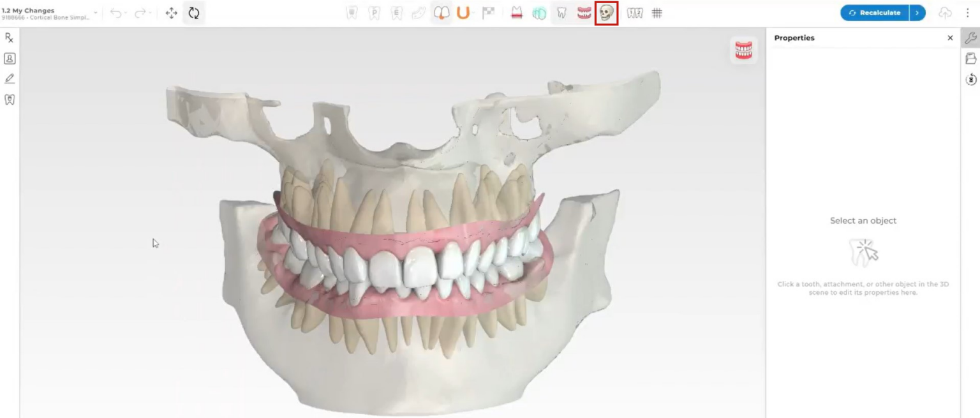Open the wrench Properties panel icon
980x418 pixels.
click(971, 38)
